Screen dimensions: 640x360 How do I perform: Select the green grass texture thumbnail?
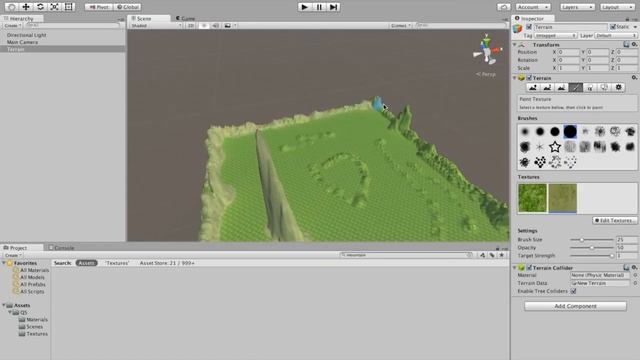pos(532,198)
